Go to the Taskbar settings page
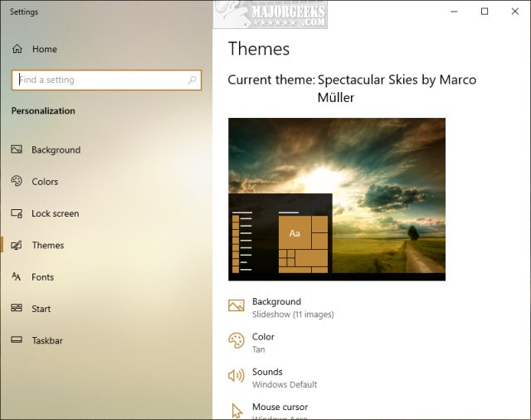This screenshot has width=531, height=420. (x=46, y=340)
